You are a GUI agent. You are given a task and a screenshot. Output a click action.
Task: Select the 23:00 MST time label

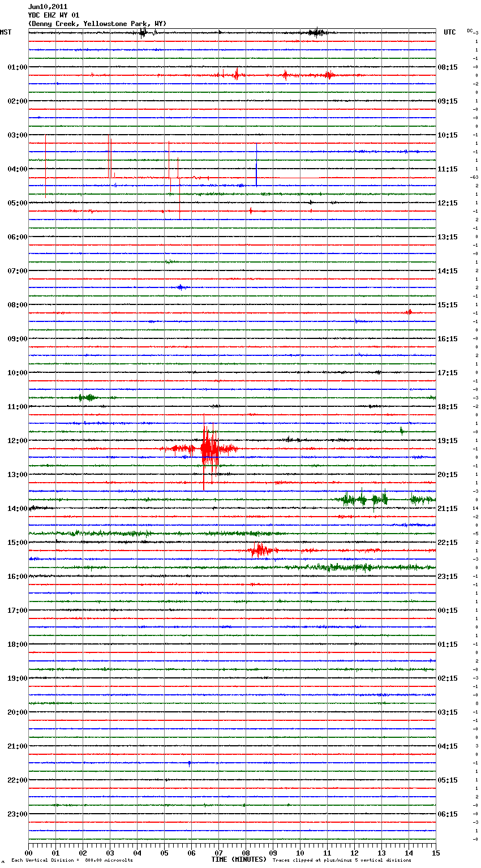pyautogui.click(x=17, y=814)
